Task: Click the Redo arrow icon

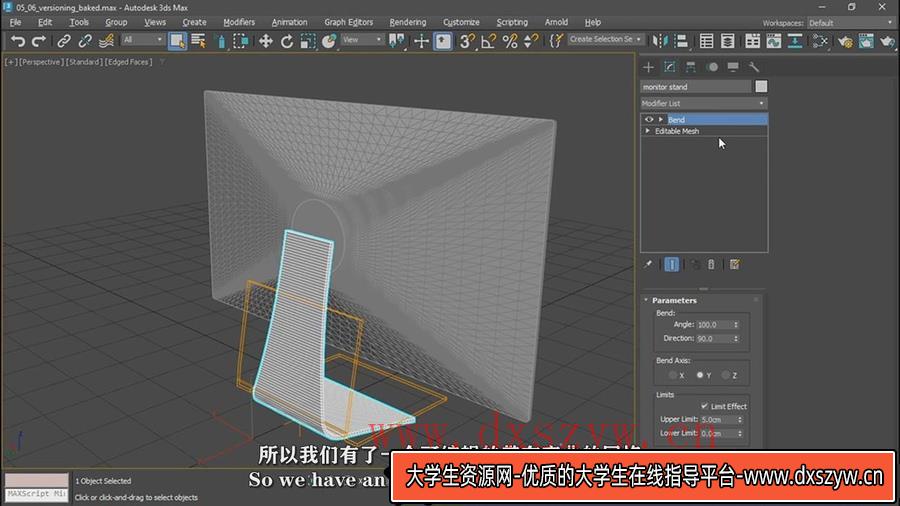Action: click(38, 41)
